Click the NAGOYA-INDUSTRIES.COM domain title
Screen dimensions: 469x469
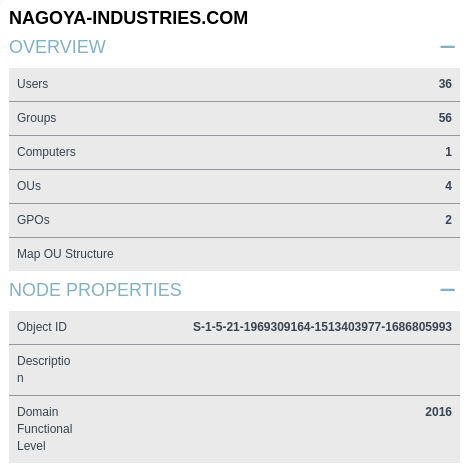click(x=128, y=18)
